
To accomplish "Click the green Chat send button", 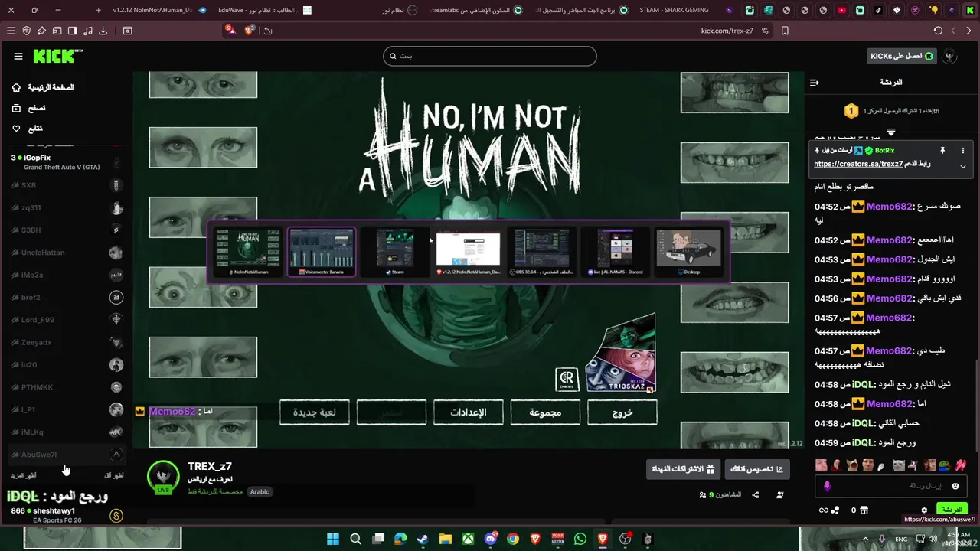I will click(x=951, y=510).
